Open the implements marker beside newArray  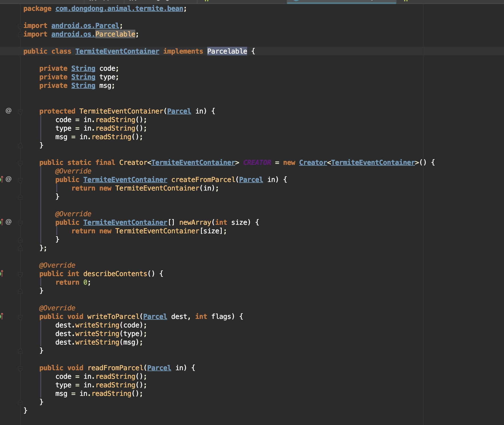click(x=1, y=222)
